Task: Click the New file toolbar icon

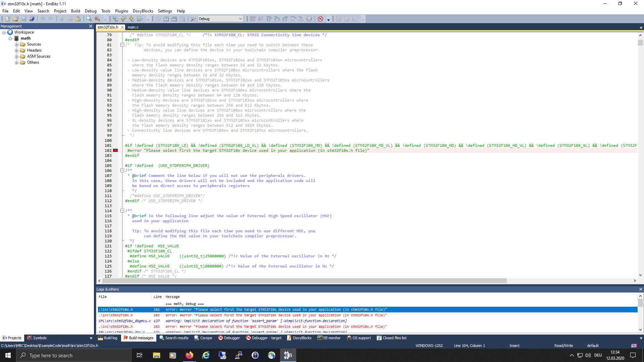Action: [x=8, y=19]
